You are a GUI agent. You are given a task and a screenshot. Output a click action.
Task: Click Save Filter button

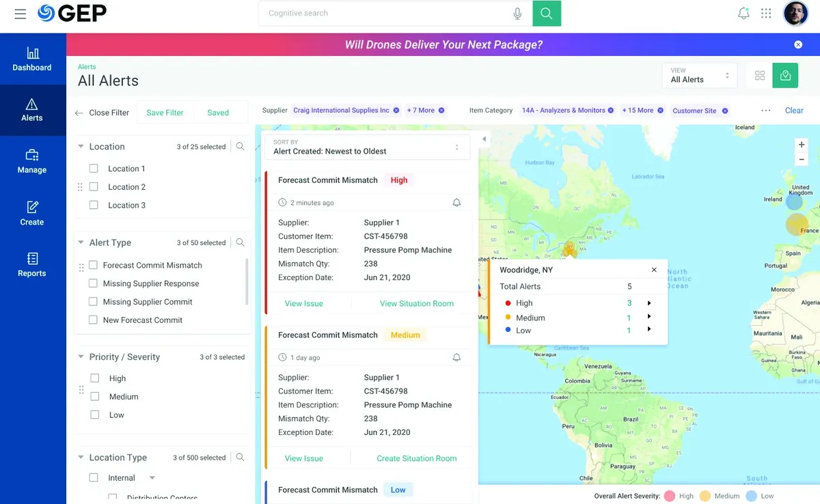pyautogui.click(x=165, y=113)
